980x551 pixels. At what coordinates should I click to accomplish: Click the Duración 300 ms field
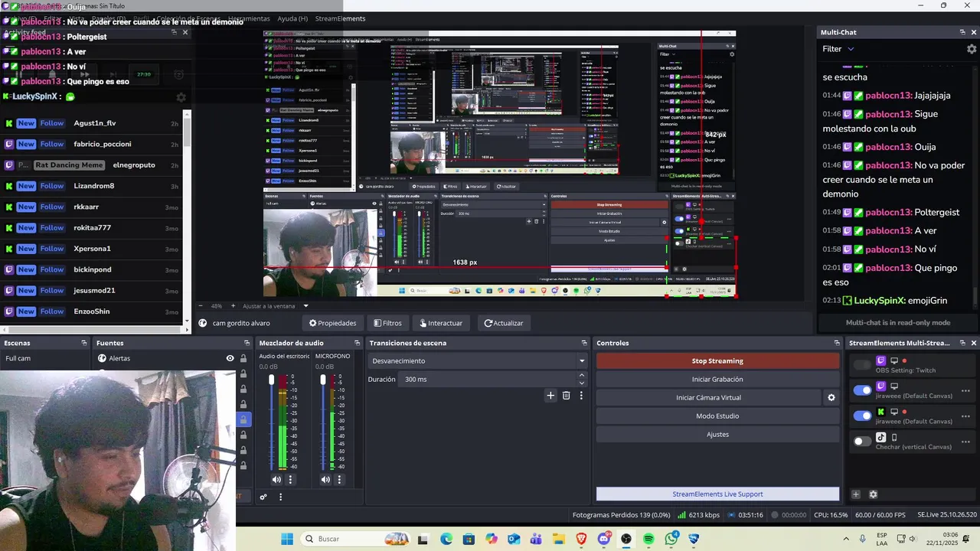[x=488, y=380]
